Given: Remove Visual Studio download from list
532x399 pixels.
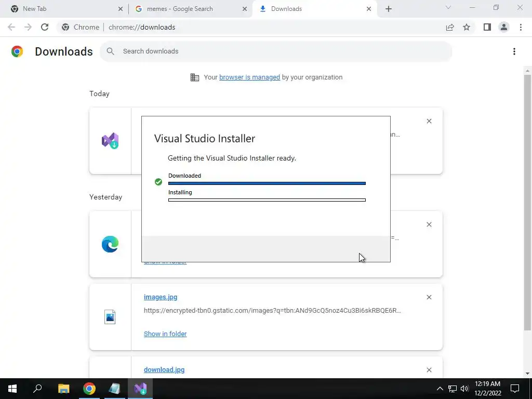Looking at the screenshot, I should pyautogui.click(x=429, y=121).
